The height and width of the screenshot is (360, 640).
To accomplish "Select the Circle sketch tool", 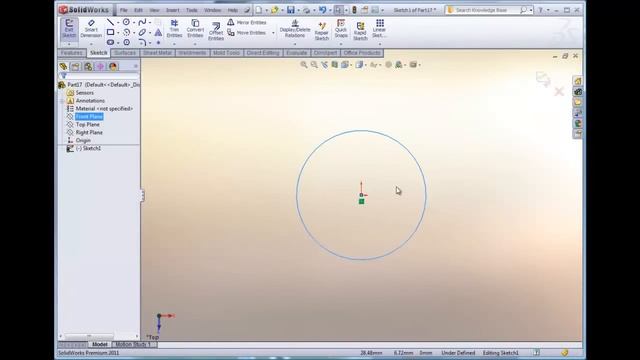I will tap(127, 22).
